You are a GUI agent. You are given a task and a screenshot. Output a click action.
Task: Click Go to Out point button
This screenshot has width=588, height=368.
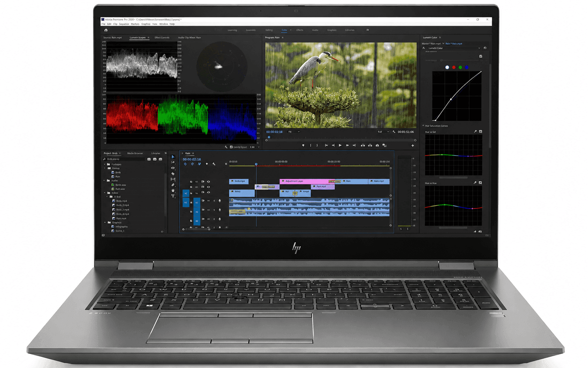[x=354, y=145]
